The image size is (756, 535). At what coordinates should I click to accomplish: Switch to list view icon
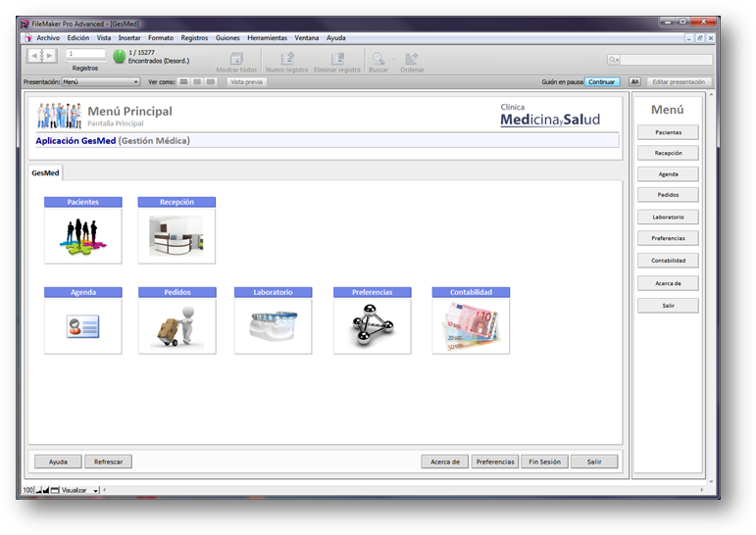coord(197,82)
